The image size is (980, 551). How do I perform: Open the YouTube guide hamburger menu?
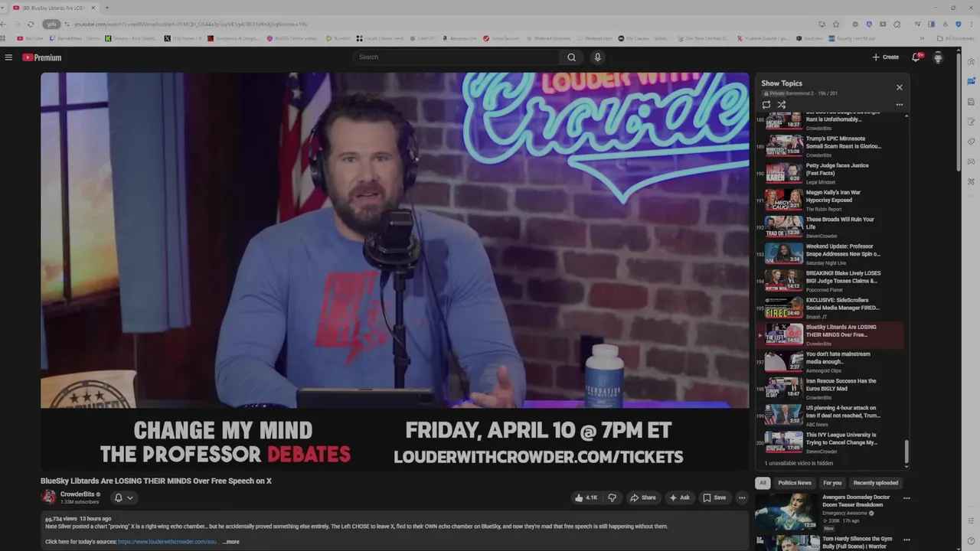[x=8, y=57]
